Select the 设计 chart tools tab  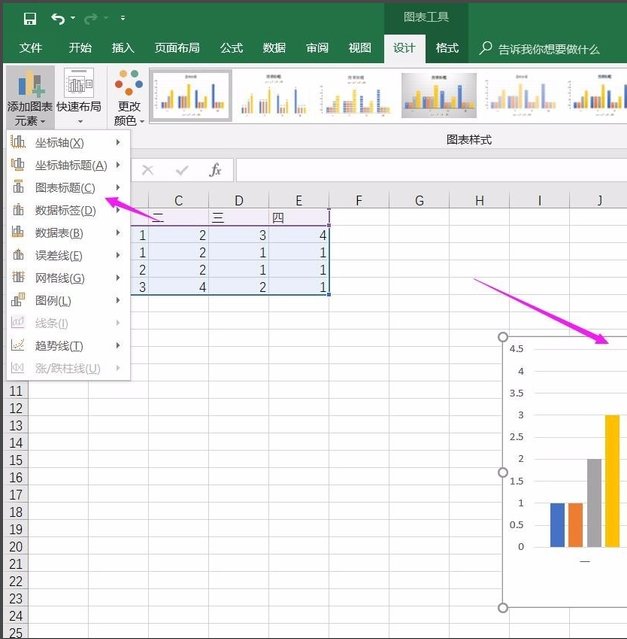404,48
